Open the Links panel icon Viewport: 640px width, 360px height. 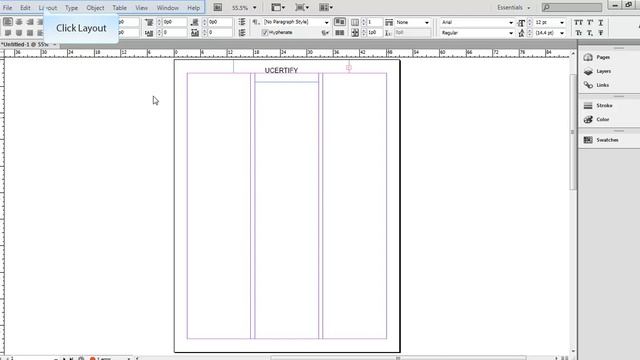point(588,85)
